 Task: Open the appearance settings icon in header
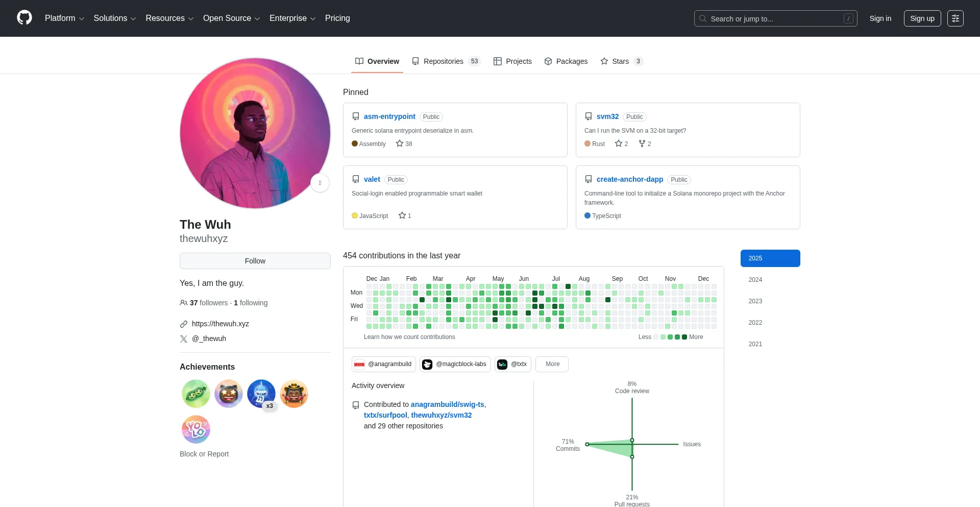coord(955,18)
